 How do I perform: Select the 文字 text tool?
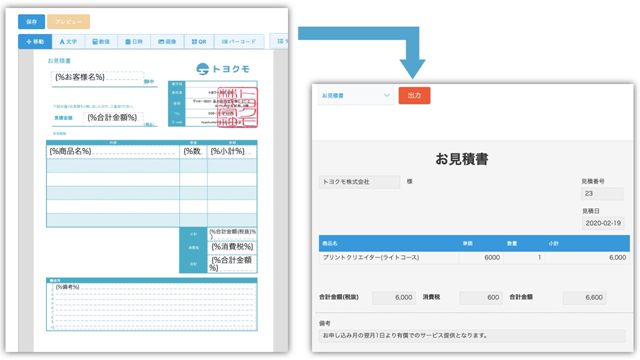[x=68, y=42]
